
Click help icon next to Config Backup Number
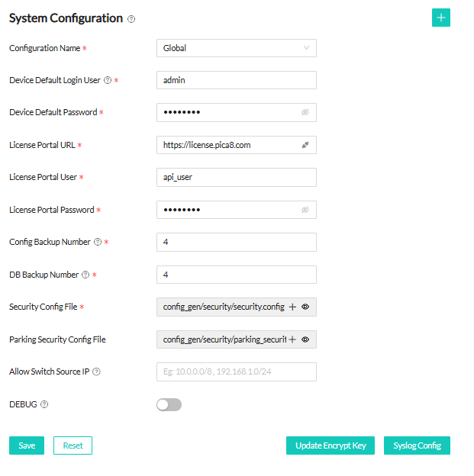97,242
